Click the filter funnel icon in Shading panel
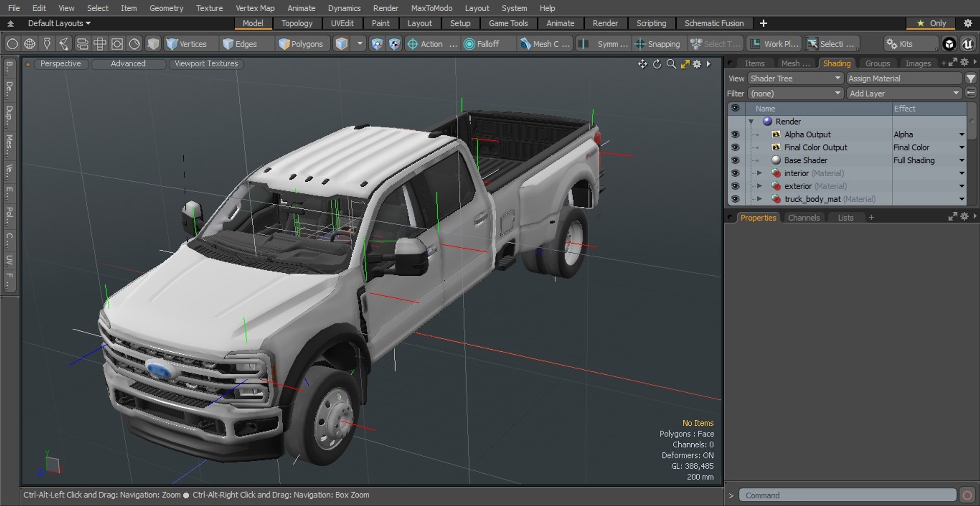The height and width of the screenshot is (506, 980). click(971, 79)
